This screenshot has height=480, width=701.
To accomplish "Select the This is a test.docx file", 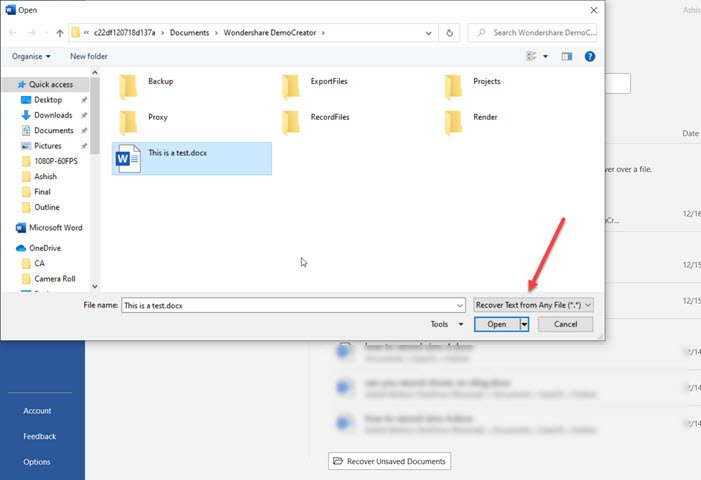I will pos(192,159).
